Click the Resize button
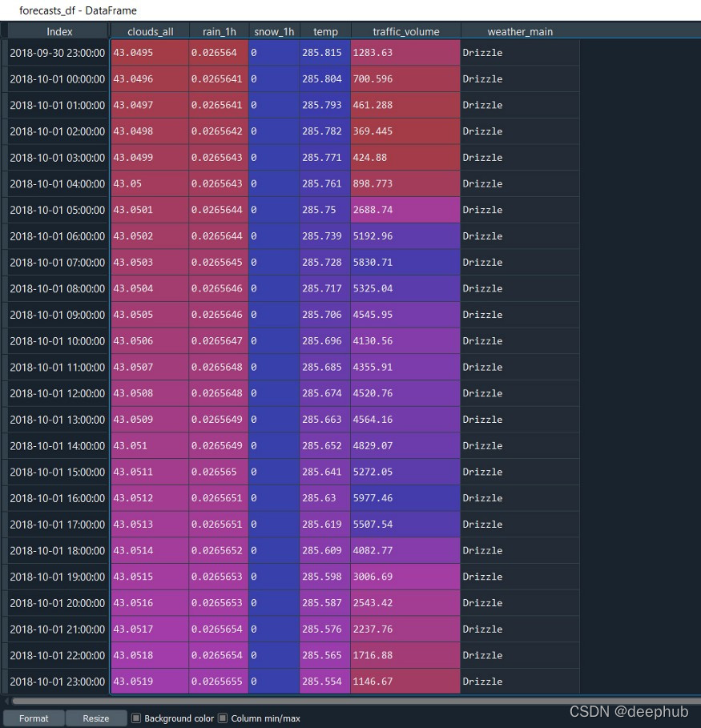 tap(95, 718)
